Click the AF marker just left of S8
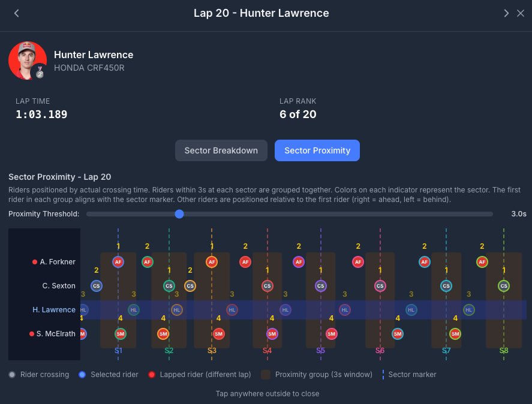The width and height of the screenshot is (532, 404). coord(482,262)
